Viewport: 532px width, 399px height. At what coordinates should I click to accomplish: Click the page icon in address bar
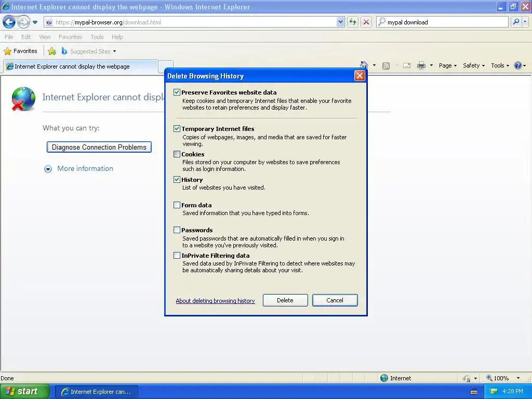click(x=49, y=22)
